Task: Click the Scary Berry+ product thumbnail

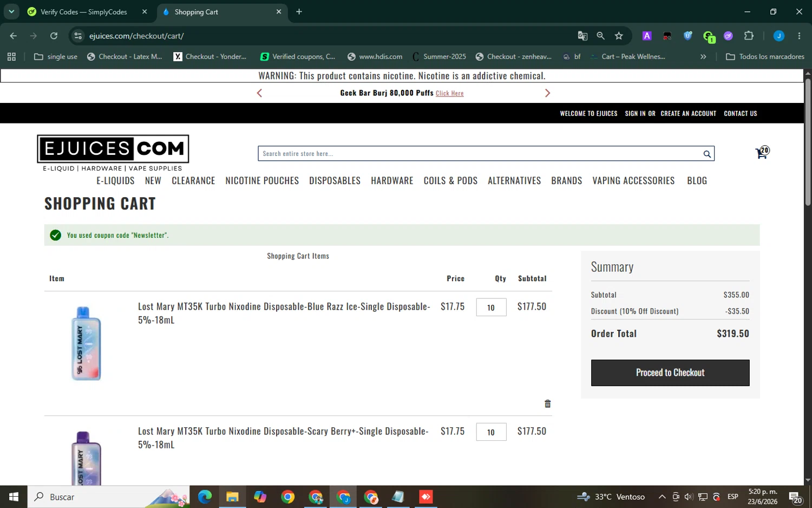Action: (86, 458)
